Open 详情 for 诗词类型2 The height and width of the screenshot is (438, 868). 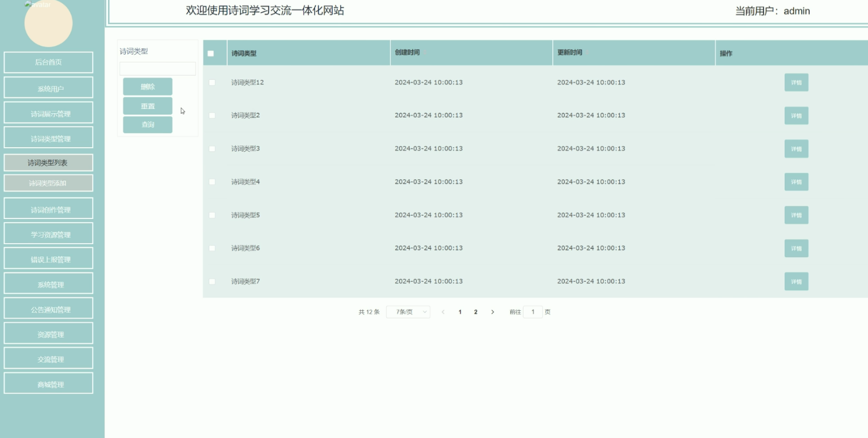[x=796, y=115]
